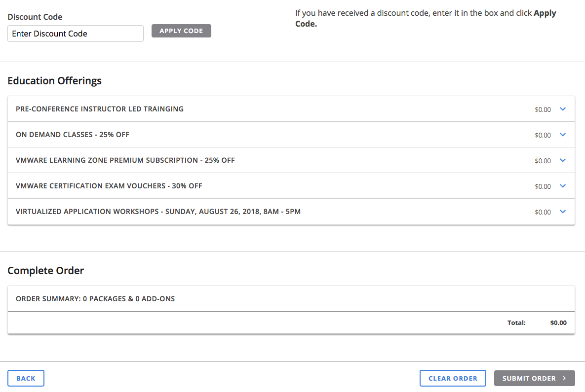Click the order Total $0.00 amount

[558, 323]
